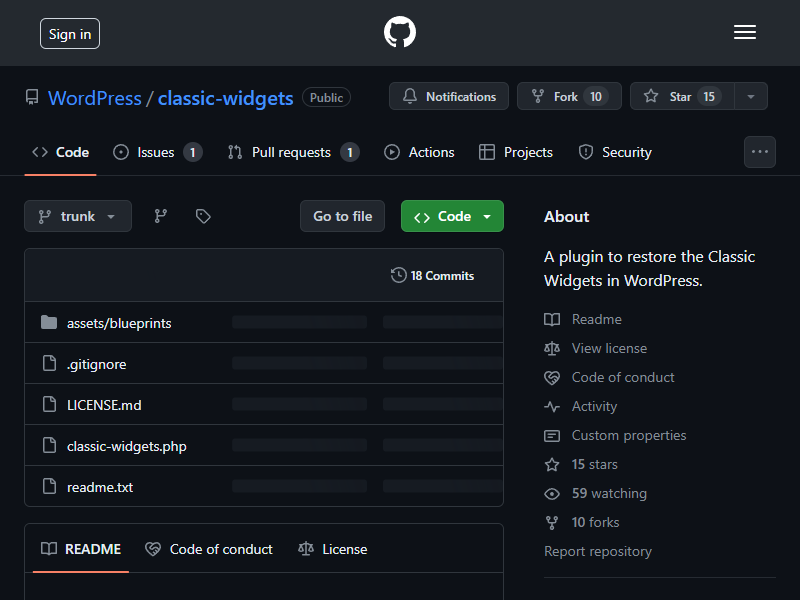Image resolution: width=800 pixels, height=600 pixels.
Task: Select the License tab
Action: (332, 549)
